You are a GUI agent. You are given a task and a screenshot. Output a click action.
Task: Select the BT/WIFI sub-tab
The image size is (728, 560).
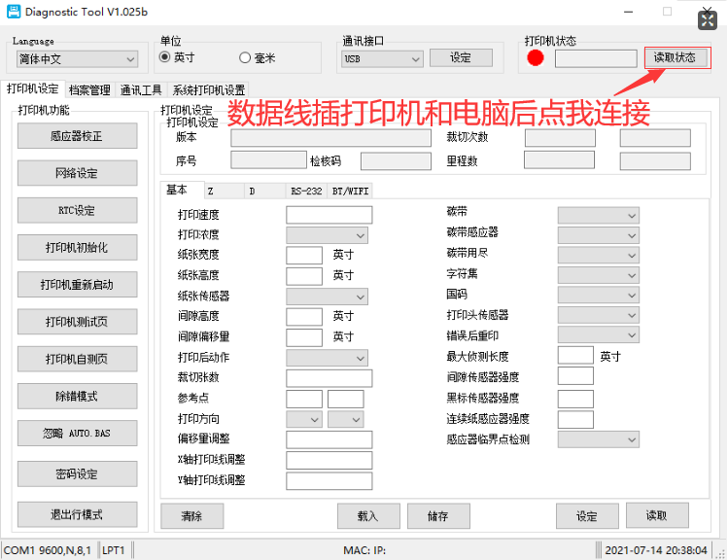click(350, 192)
